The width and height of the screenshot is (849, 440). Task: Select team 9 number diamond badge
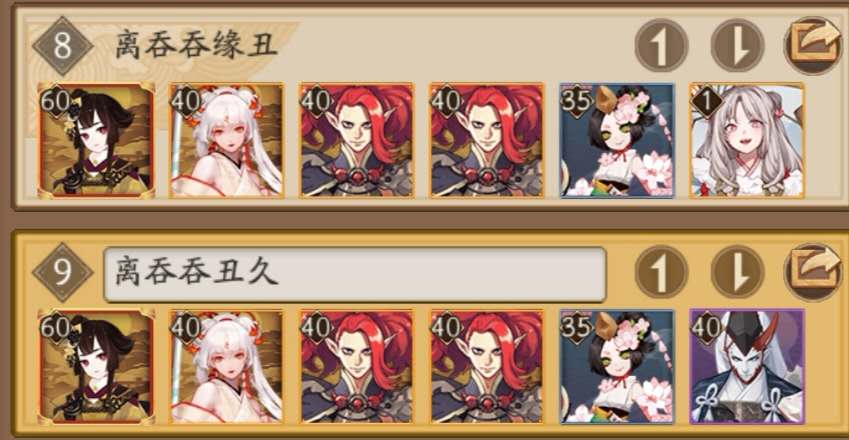tap(62, 272)
